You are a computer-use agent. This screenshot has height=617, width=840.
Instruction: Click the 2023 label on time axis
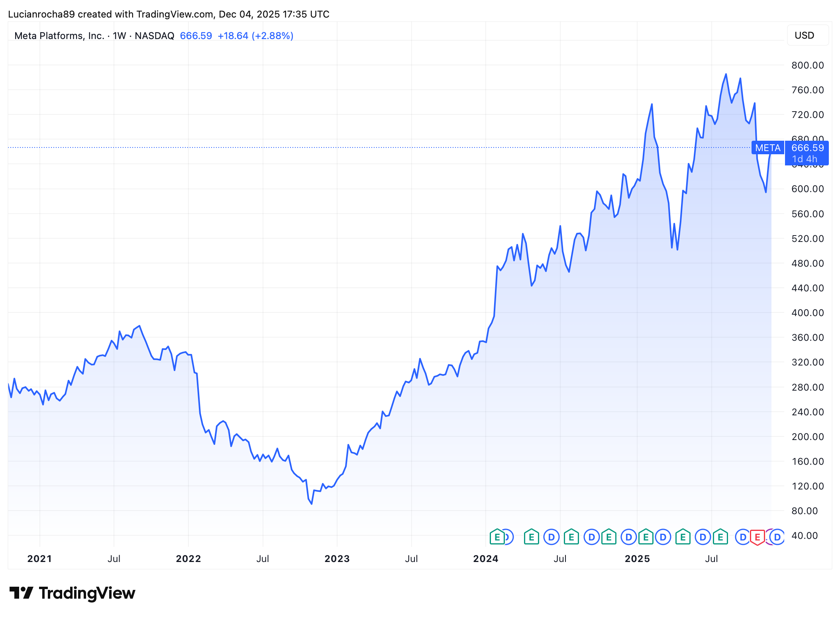click(x=337, y=558)
